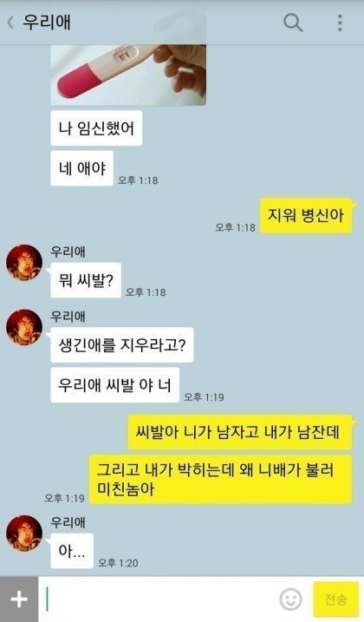The image size is (364, 622).
Task: Tap the back arrow beside 우리애
Action: pyautogui.click(x=10, y=23)
